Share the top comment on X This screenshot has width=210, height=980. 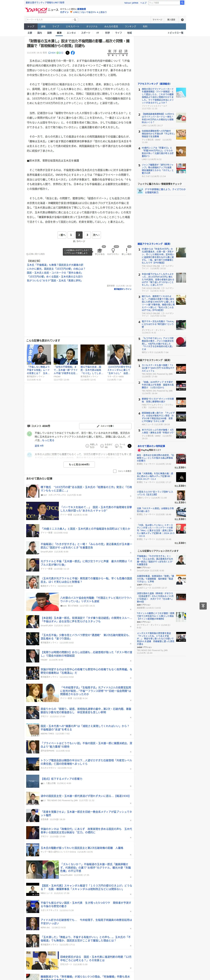coord(130,446)
